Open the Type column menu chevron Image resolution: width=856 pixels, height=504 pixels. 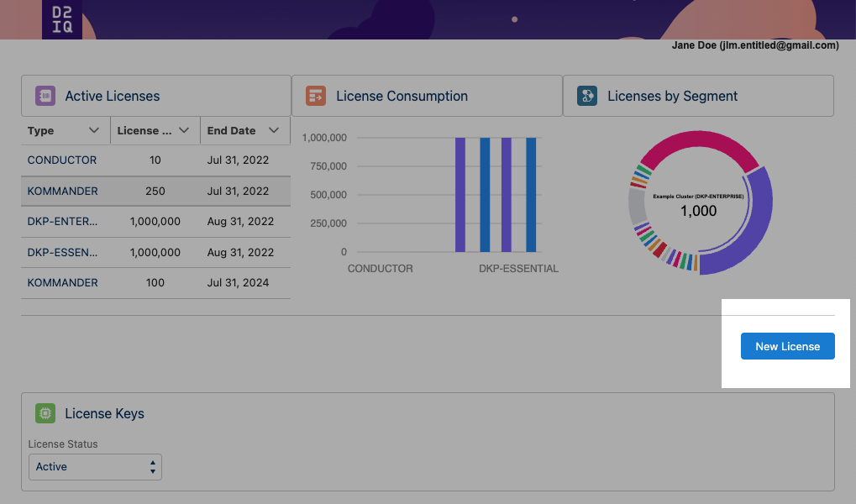94,130
